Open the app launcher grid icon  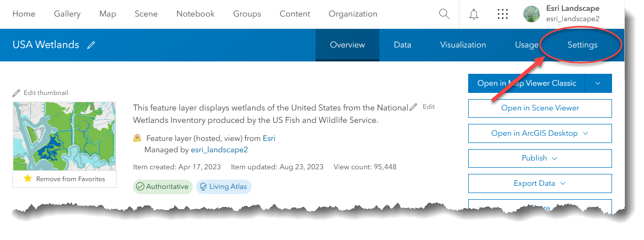503,14
